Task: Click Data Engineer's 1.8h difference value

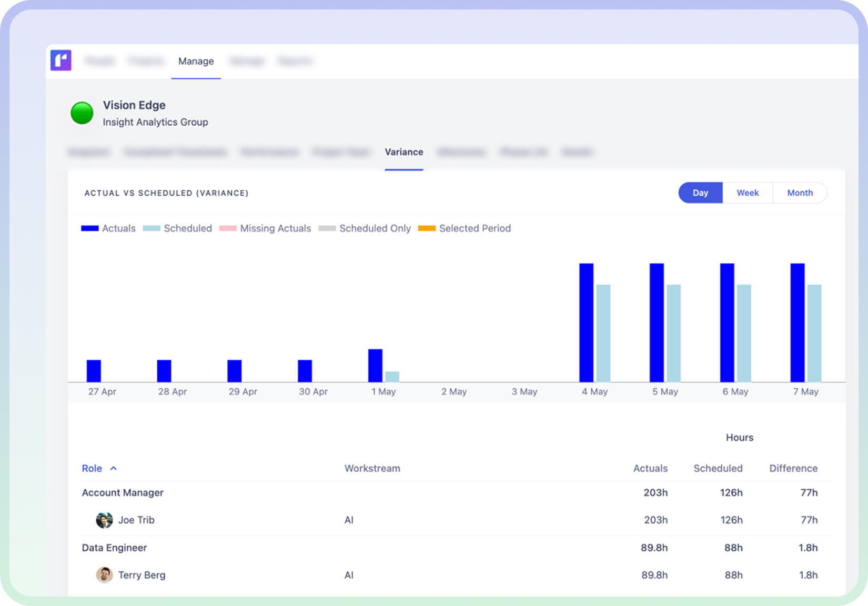Action: pos(808,548)
